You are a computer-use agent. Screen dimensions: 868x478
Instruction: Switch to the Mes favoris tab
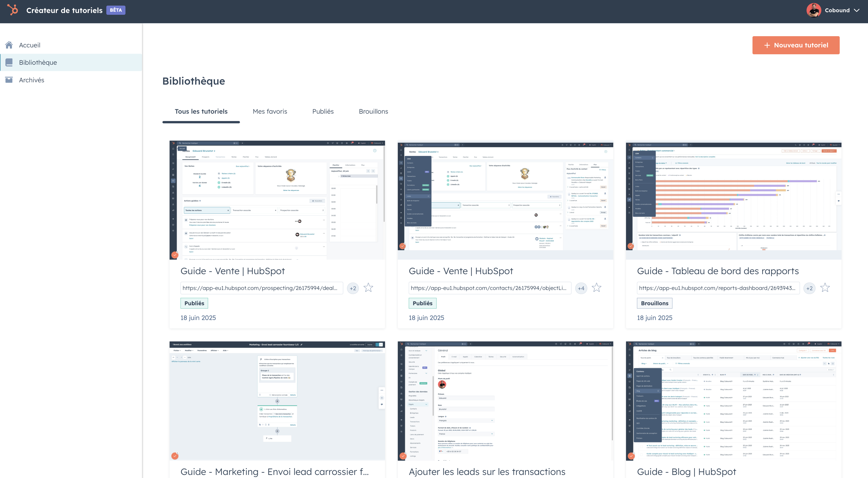tap(270, 111)
